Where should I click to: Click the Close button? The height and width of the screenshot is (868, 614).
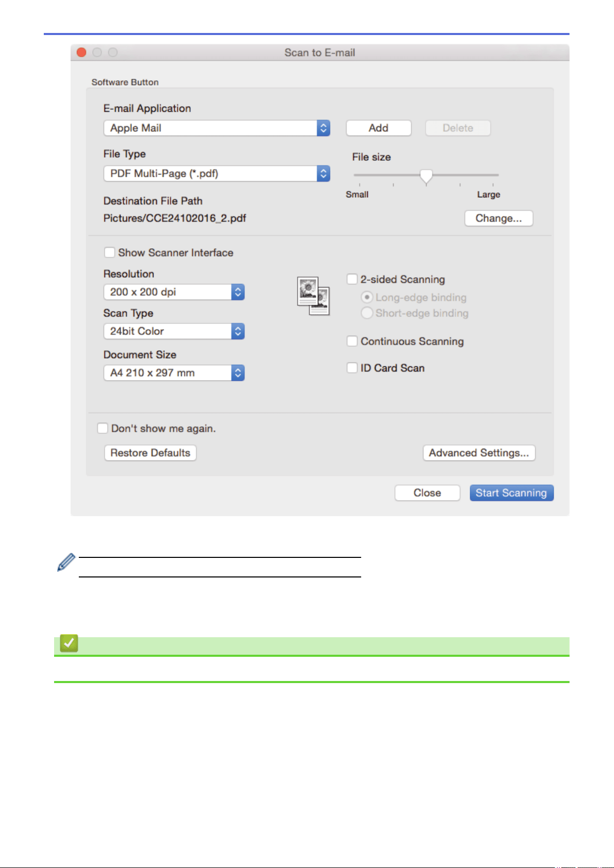(428, 493)
